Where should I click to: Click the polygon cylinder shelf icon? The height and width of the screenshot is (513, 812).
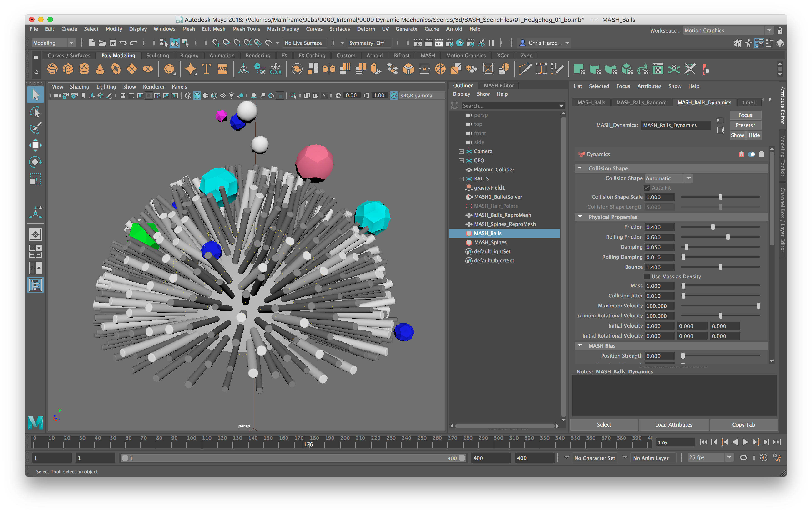[84, 69]
